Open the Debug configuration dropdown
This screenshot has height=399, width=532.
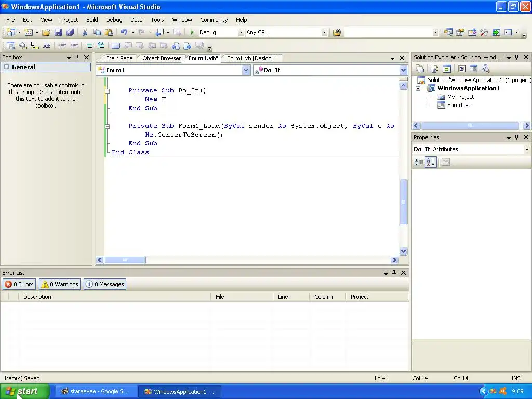coord(241,33)
